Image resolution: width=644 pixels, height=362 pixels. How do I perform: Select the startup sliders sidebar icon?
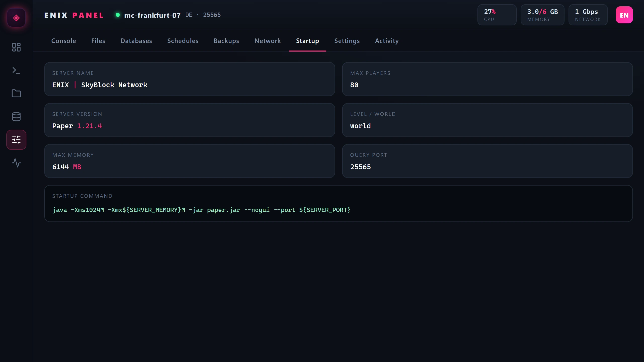(x=16, y=140)
